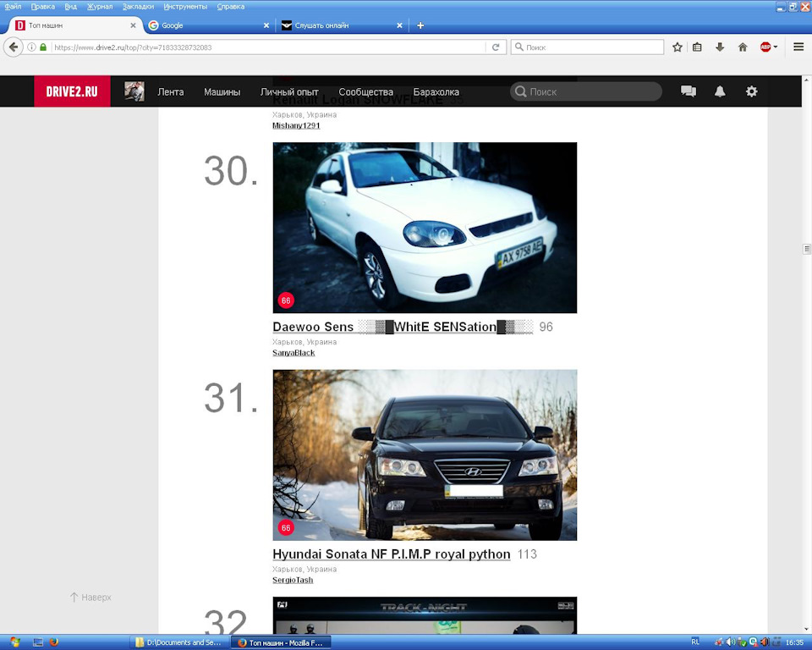The image size is (812, 650).
Task: Click the browser Поиск search box
Action: tap(587, 47)
